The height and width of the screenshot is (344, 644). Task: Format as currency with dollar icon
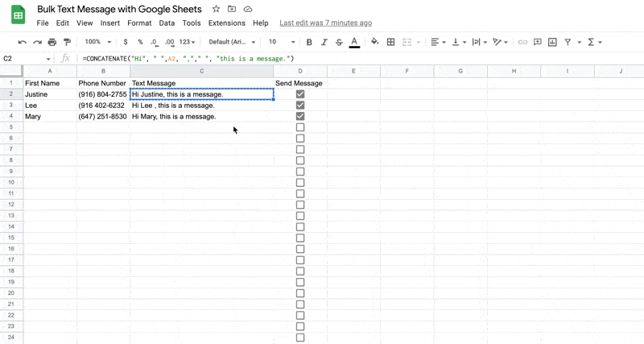[x=126, y=42]
